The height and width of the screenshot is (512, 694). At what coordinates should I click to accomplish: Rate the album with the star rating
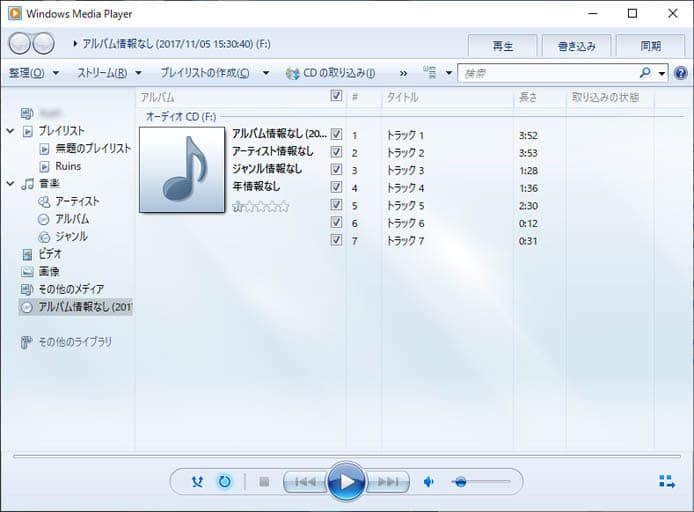[261, 206]
